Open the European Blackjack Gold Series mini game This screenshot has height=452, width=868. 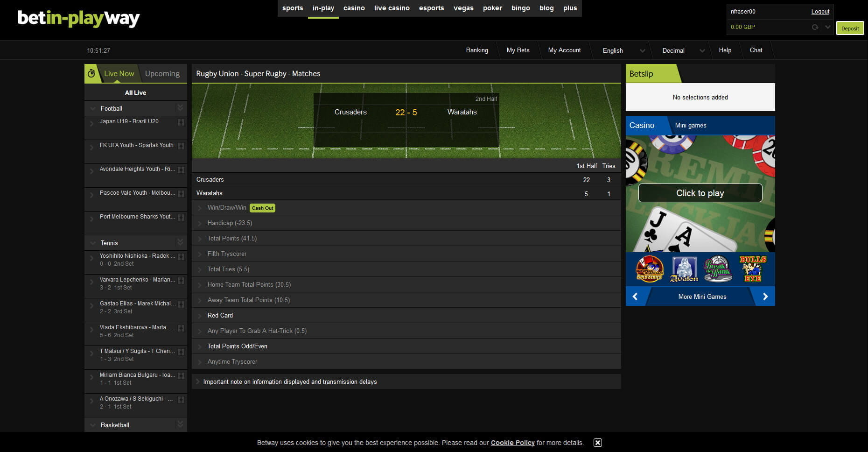click(x=649, y=268)
